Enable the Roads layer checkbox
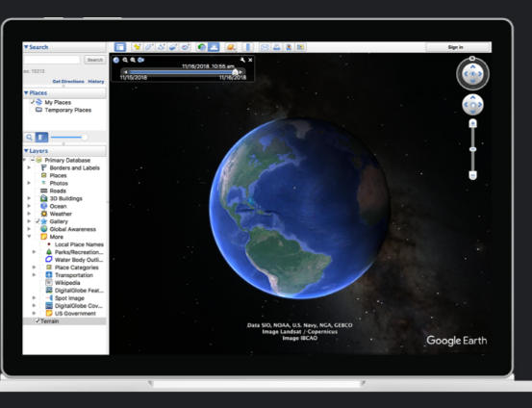Image resolution: width=532 pixels, height=408 pixels. [37, 191]
